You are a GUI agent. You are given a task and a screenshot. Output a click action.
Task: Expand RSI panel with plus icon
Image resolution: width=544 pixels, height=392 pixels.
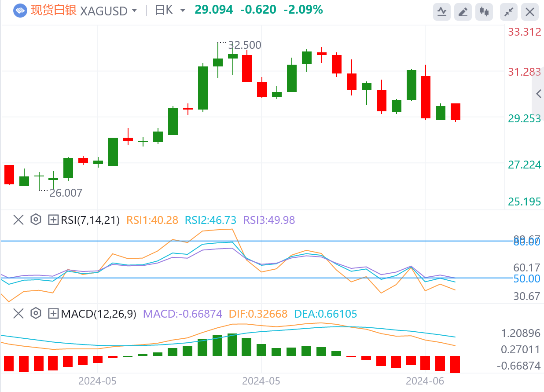coord(53,220)
